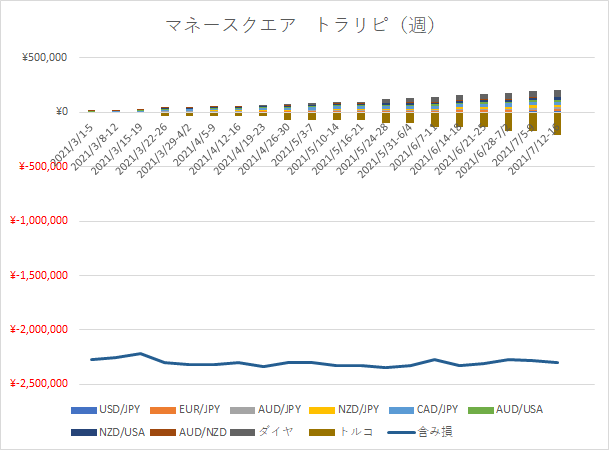This screenshot has width=609, height=450.
Task: Click the 含み損 legend line marker
Action: coord(401,433)
